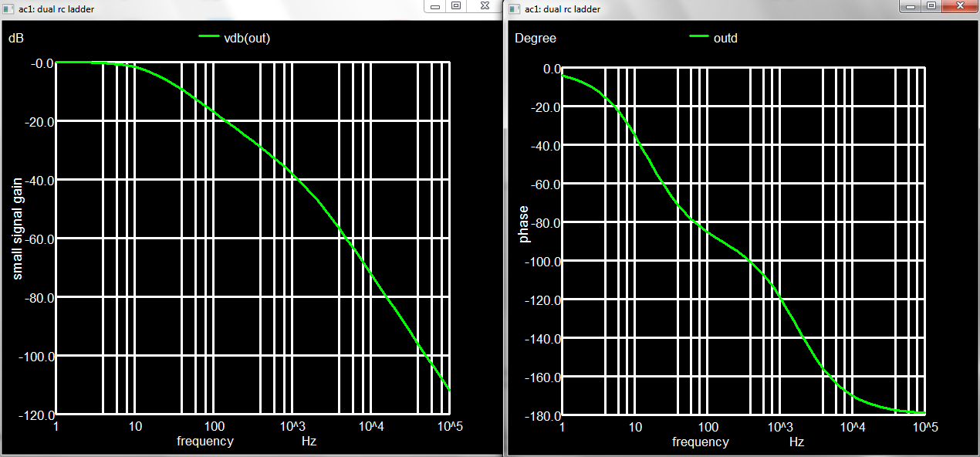Click the frequency label under the gain plot

click(x=204, y=442)
